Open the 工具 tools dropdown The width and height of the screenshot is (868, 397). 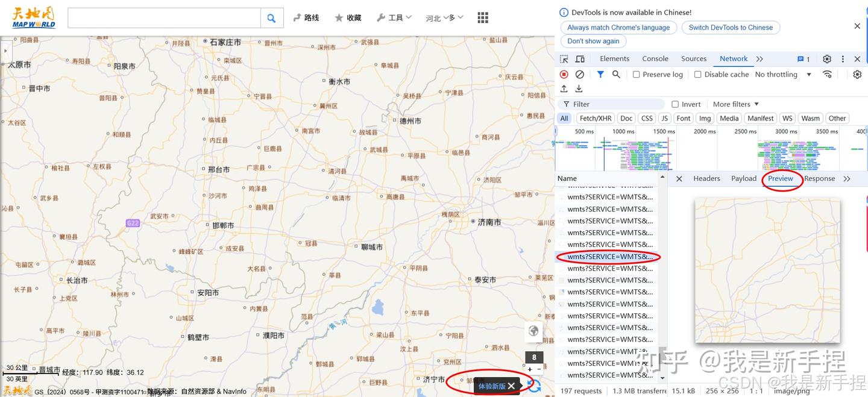[394, 17]
